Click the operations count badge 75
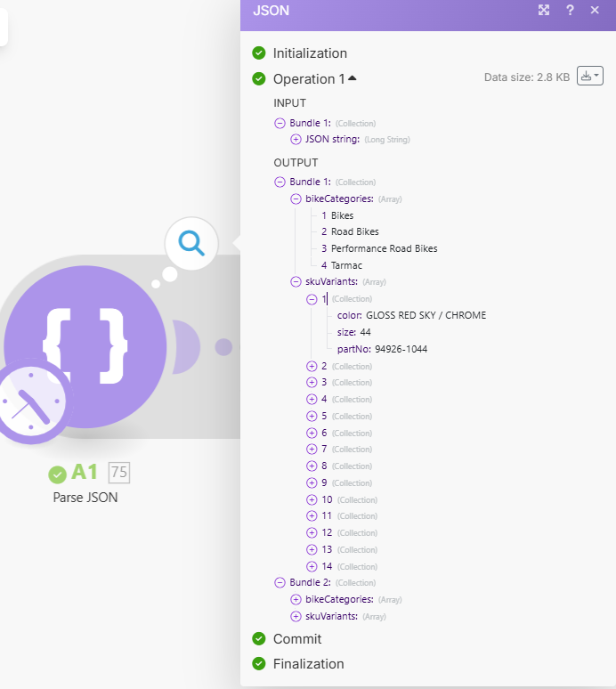 pyautogui.click(x=118, y=472)
